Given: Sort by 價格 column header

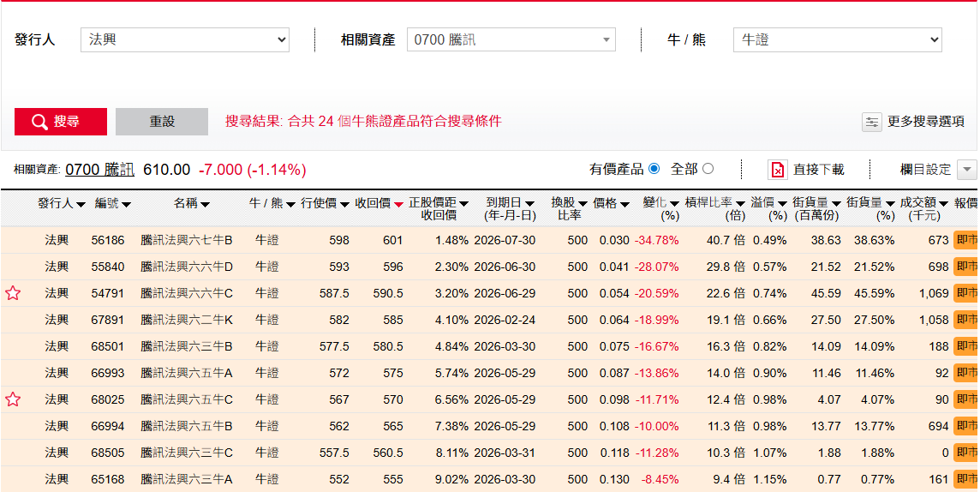Looking at the screenshot, I should point(612,204).
